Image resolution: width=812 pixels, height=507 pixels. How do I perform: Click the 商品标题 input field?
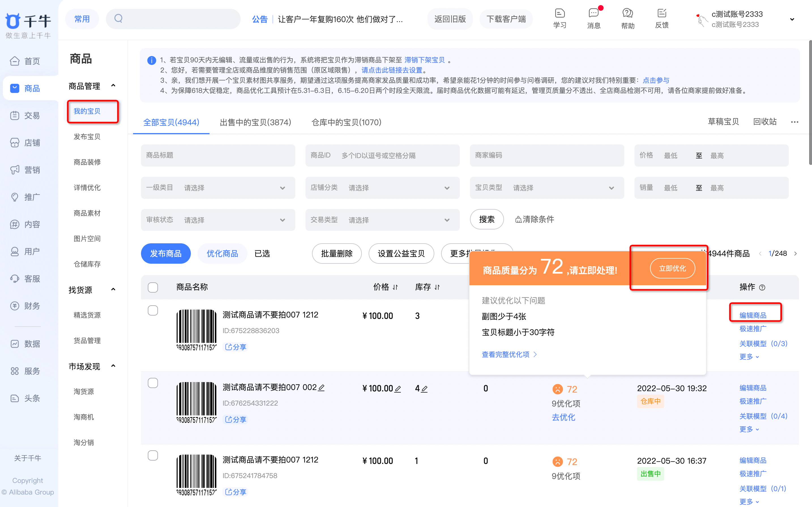tap(218, 155)
